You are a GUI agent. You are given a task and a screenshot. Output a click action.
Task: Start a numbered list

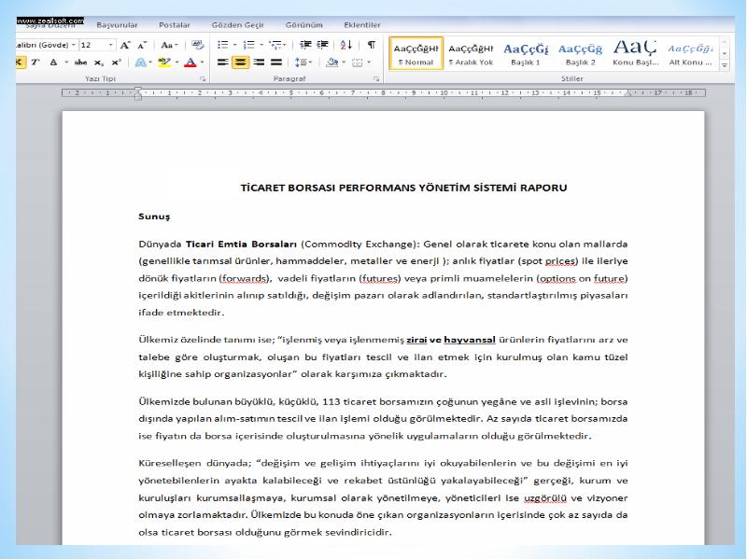pyautogui.click(x=248, y=45)
